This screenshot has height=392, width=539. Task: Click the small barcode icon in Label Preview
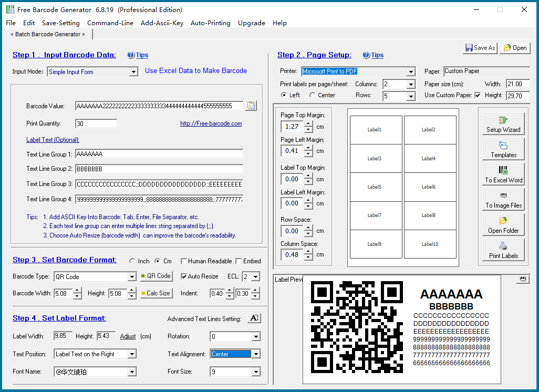[523, 279]
